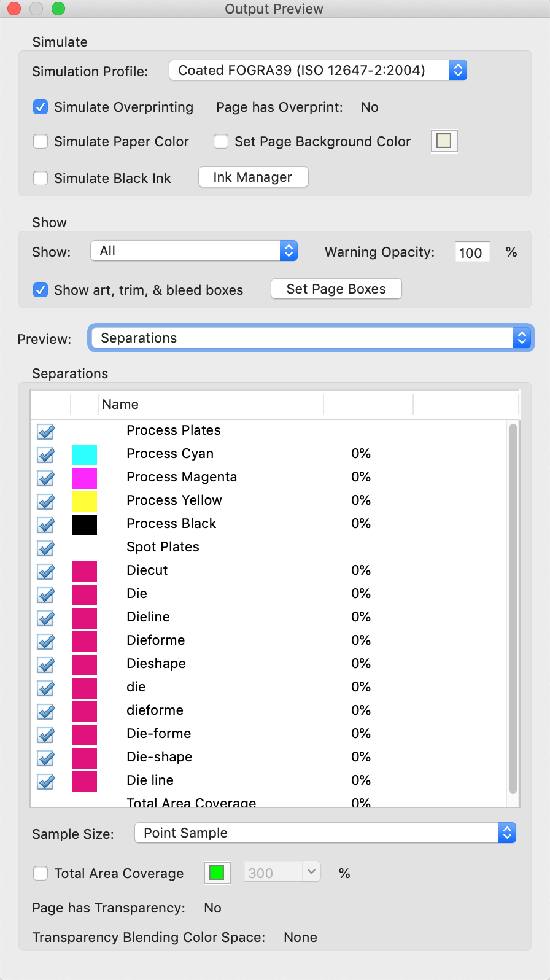This screenshot has height=980, width=550.
Task: Toggle visibility of all Process Plates
Action: click(x=46, y=431)
